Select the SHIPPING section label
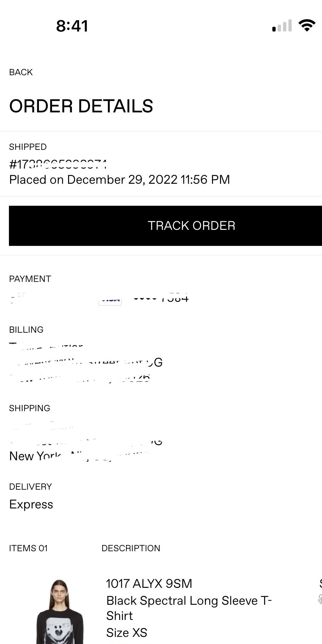 click(x=29, y=408)
